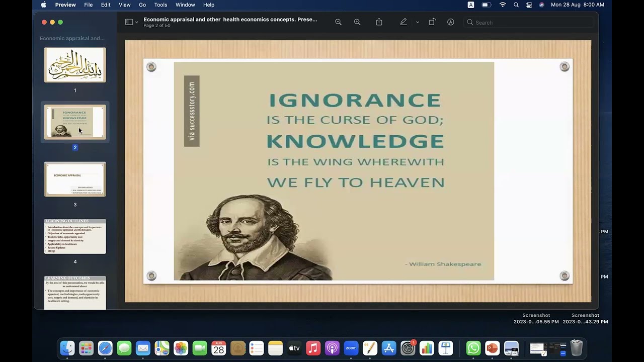The height and width of the screenshot is (362, 644).
Task: Open the File menu
Action: pos(88,5)
